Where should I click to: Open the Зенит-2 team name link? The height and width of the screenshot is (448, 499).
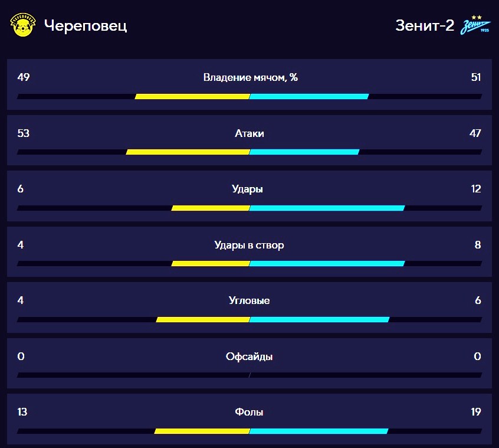click(x=425, y=25)
